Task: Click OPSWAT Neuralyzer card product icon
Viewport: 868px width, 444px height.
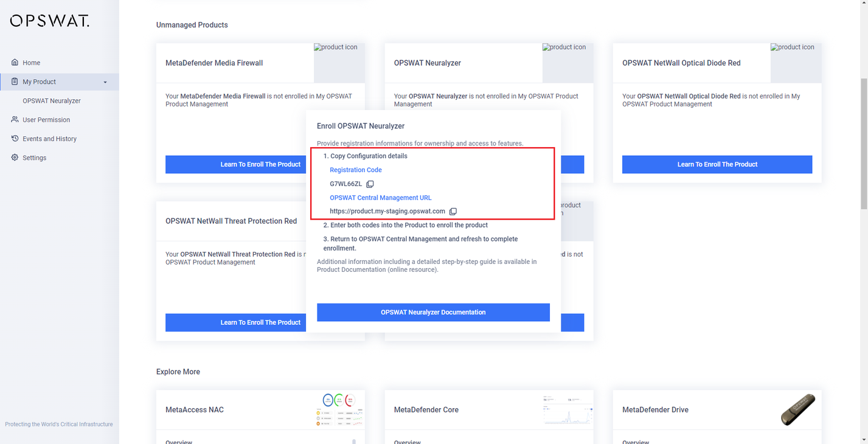Action: tap(568, 63)
